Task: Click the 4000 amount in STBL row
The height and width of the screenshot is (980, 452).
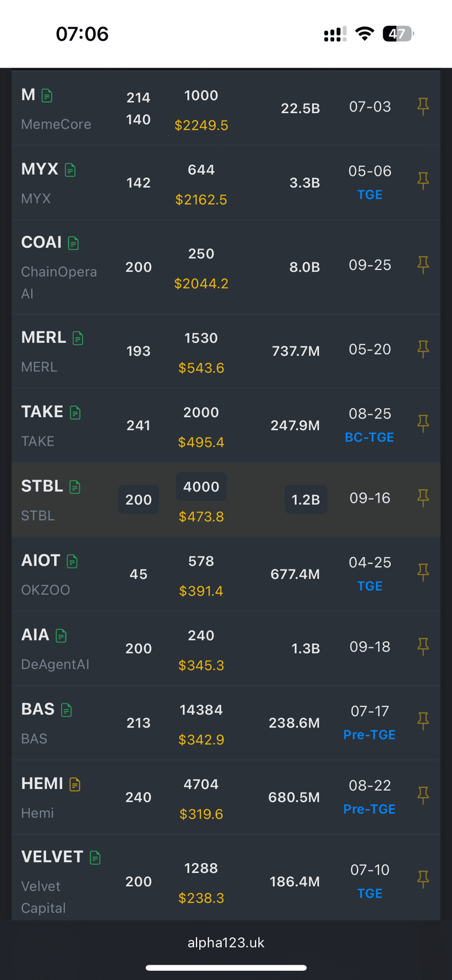Action: [201, 487]
